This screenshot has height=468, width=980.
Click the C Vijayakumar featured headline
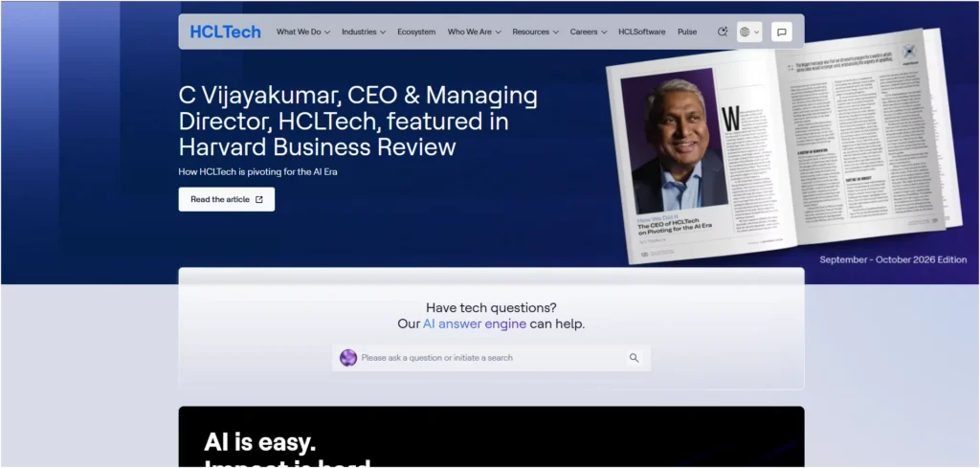[358, 122]
